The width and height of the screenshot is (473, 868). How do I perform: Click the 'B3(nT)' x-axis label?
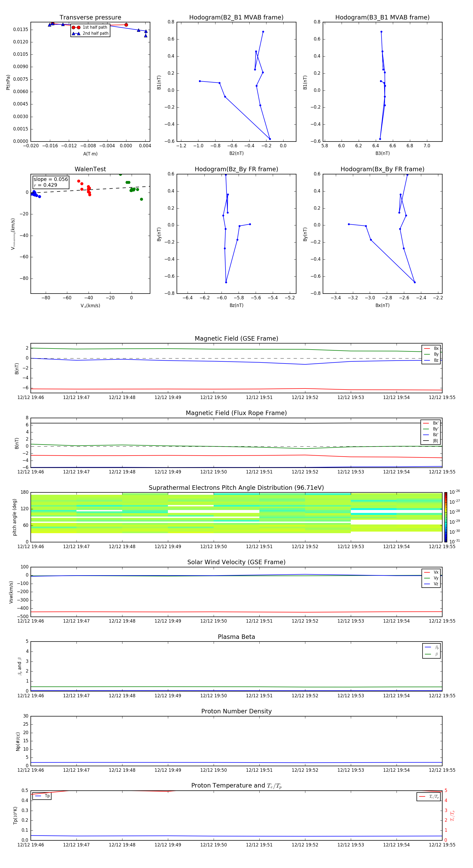tap(382, 154)
